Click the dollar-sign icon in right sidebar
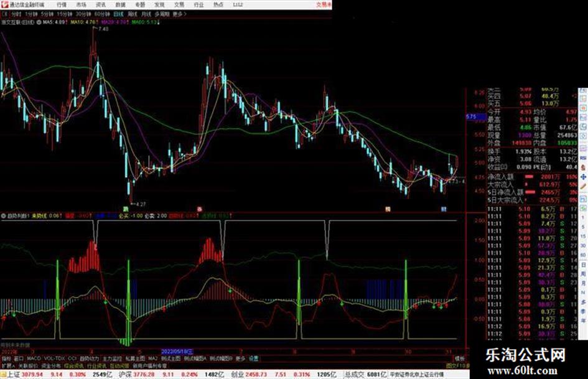The image size is (588, 379). (583, 167)
